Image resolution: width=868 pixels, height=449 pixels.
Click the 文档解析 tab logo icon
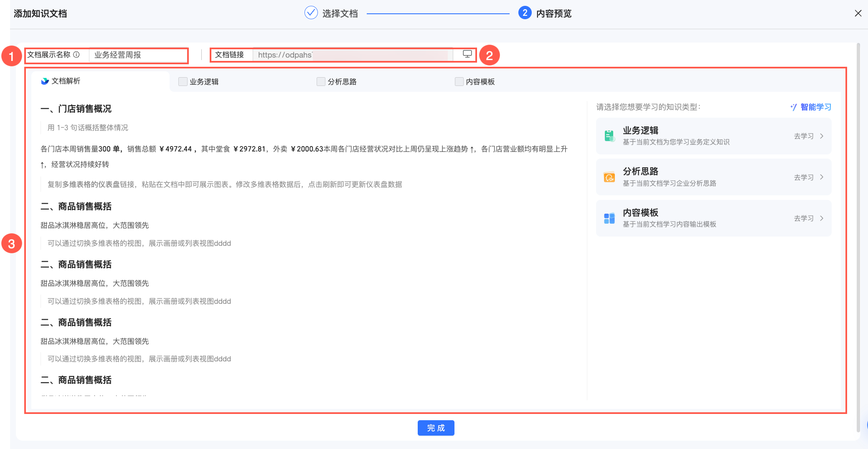tap(45, 81)
